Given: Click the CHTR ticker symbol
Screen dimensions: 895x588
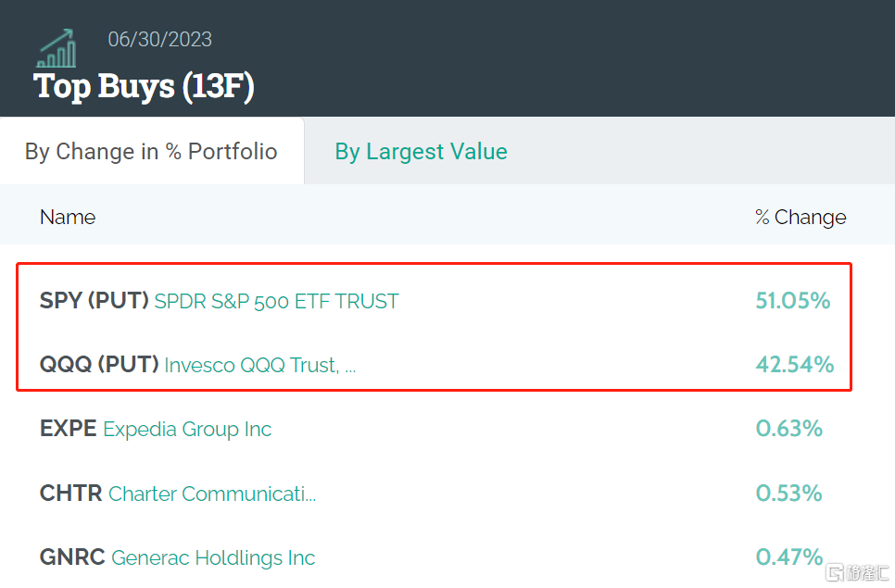Looking at the screenshot, I should tap(70, 494).
